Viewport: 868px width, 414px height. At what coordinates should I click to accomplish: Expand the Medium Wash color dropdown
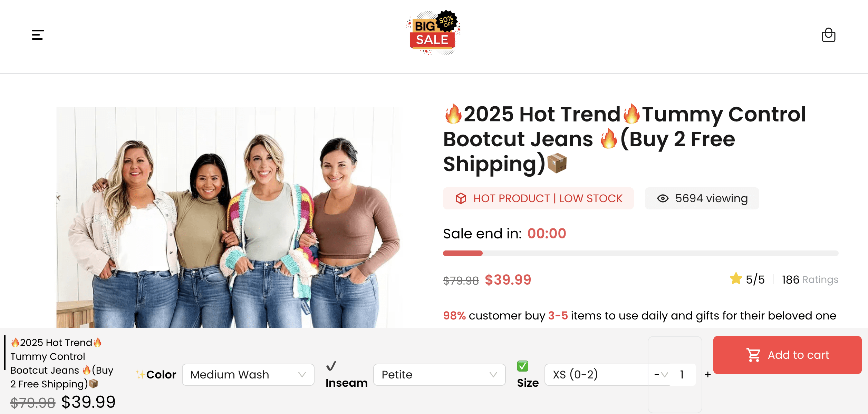(x=248, y=375)
